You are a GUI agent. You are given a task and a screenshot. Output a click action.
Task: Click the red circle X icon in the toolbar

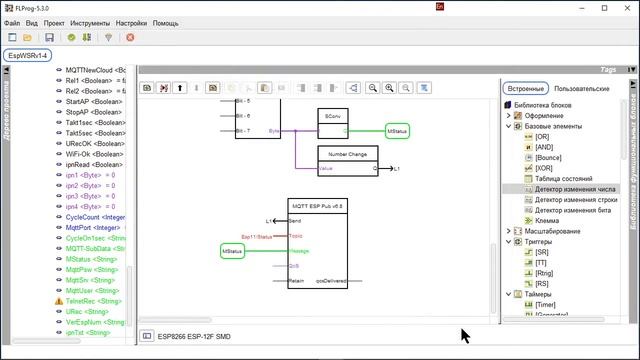(x=130, y=38)
